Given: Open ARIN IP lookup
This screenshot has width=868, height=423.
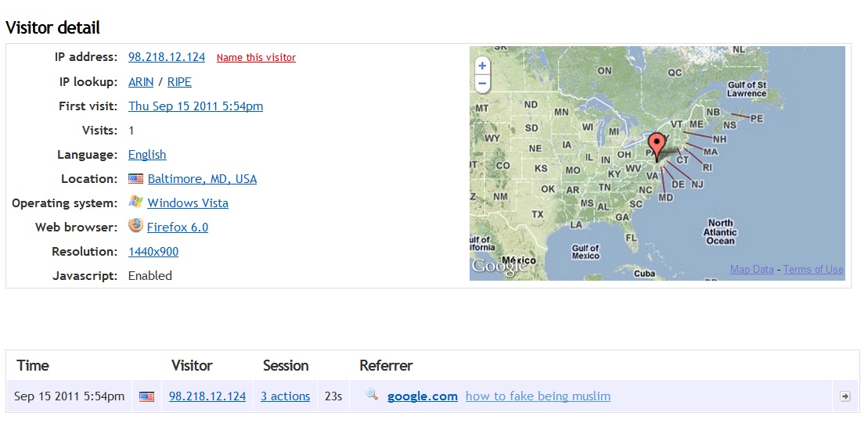Looking at the screenshot, I should tap(142, 82).
